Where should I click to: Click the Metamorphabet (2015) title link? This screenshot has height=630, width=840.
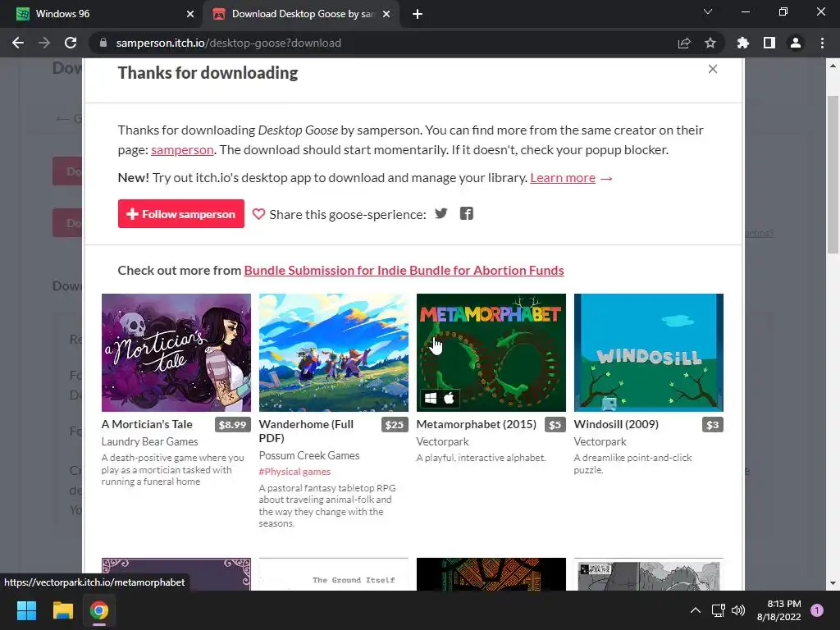[477, 424]
